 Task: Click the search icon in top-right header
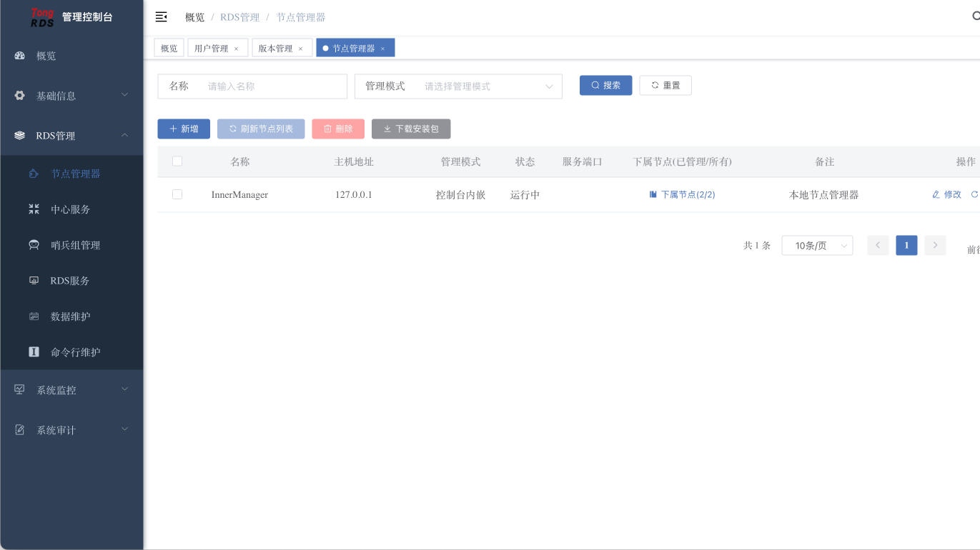(976, 16)
